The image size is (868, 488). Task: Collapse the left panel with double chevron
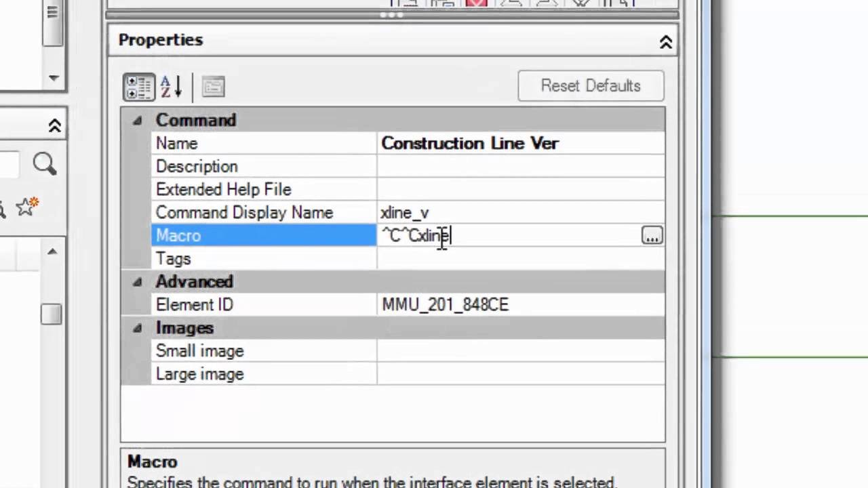pyautogui.click(x=54, y=126)
